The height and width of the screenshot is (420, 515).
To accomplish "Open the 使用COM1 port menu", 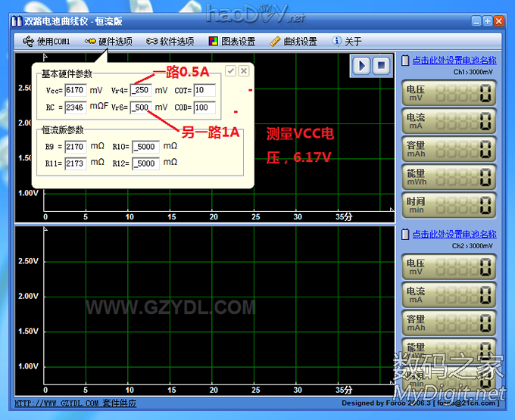I will coord(47,42).
